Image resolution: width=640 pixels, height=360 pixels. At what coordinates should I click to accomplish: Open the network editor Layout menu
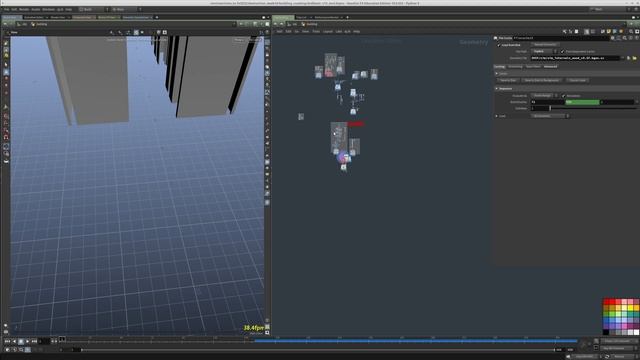coord(328,31)
